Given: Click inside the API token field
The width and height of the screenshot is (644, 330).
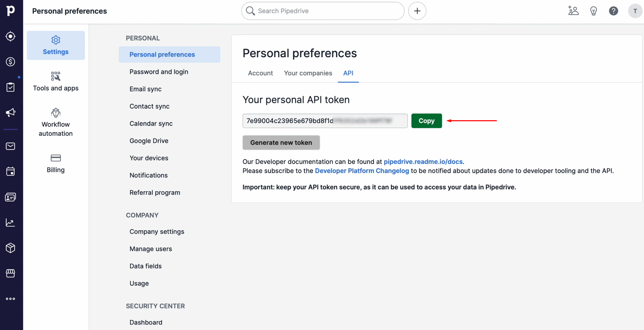Looking at the screenshot, I should [x=325, y=121].
